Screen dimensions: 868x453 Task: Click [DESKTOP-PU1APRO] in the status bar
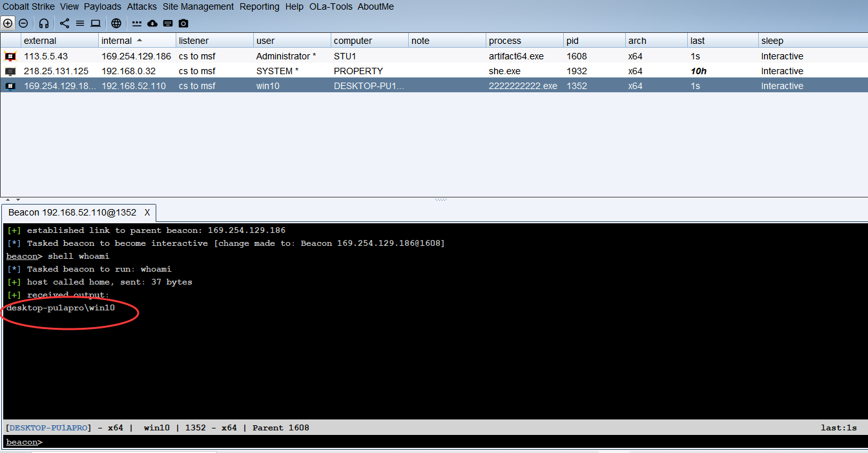pyautogui.click(x=48, y=428)
